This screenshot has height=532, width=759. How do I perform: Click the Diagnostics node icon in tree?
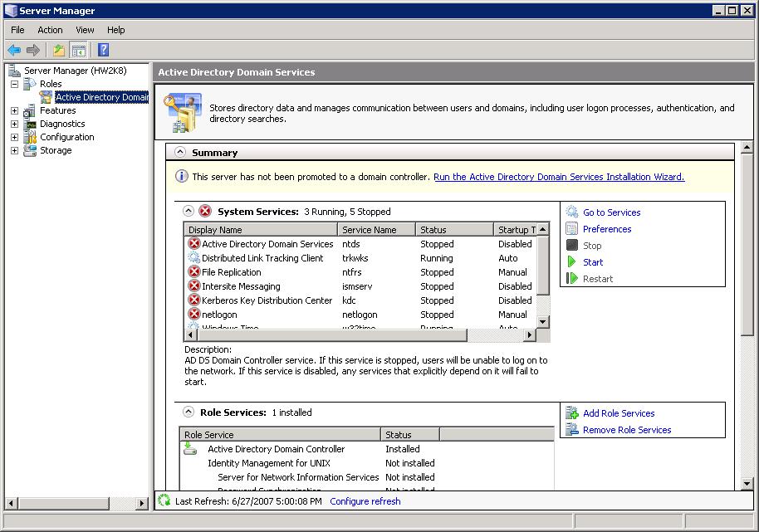31,124
